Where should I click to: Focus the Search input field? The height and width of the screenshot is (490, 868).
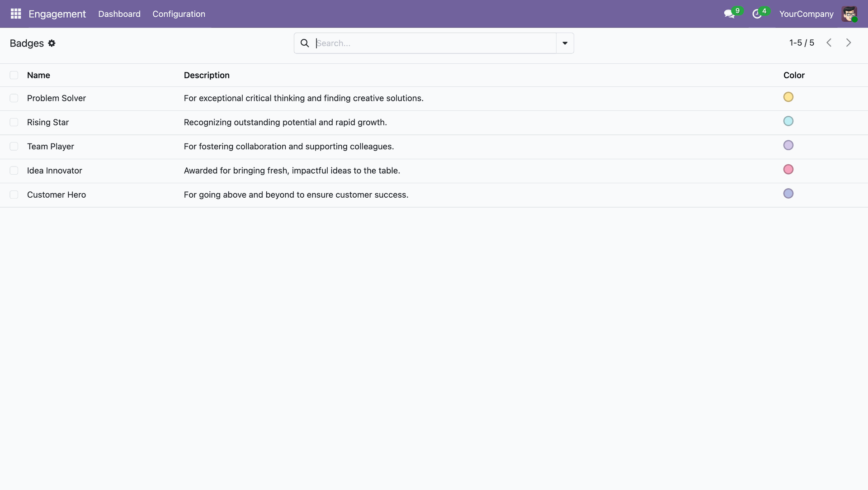tap(434, 43)
